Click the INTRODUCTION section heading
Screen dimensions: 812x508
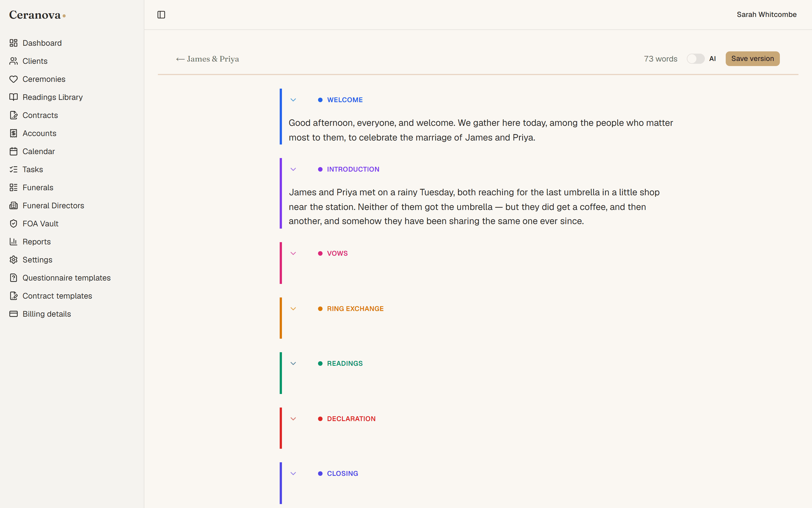click(353, 169)
